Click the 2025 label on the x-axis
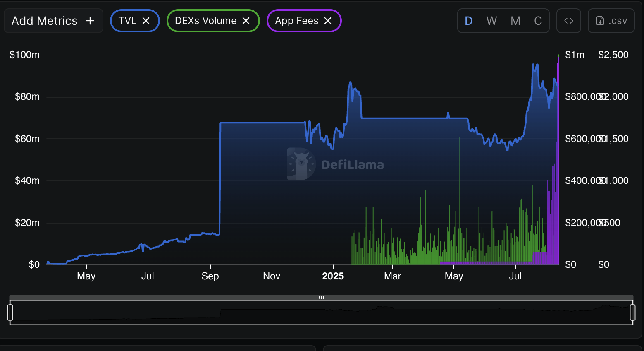 pos(333,276)
